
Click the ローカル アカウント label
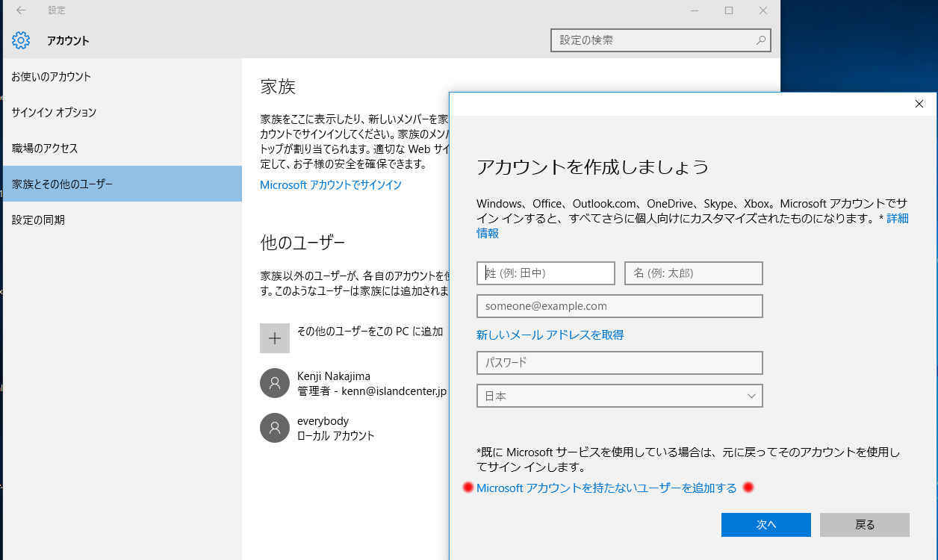pos(336,435)
